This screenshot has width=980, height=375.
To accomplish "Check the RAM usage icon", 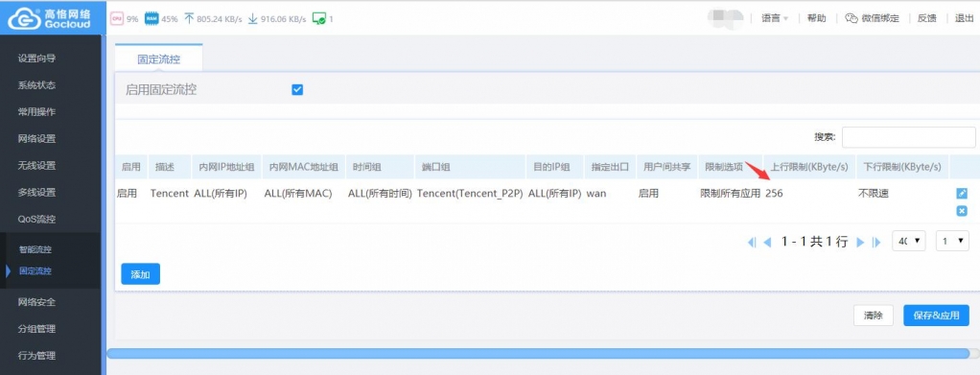I will (152, 19).
